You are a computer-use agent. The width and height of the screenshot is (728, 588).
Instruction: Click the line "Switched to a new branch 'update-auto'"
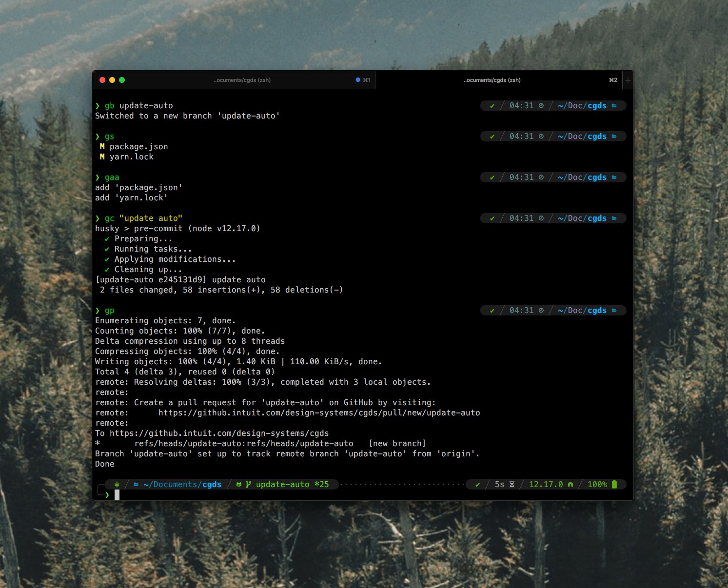[x=188, y=116]
